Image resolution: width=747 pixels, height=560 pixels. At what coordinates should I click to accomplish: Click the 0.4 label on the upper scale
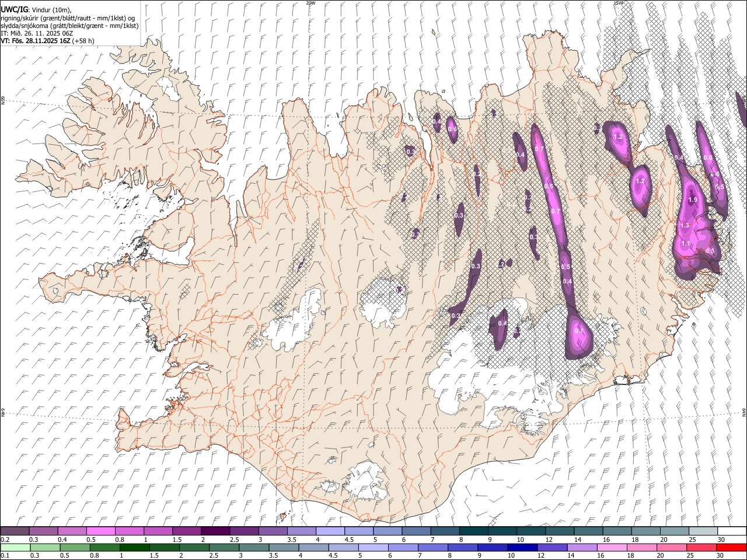point(62,540)
